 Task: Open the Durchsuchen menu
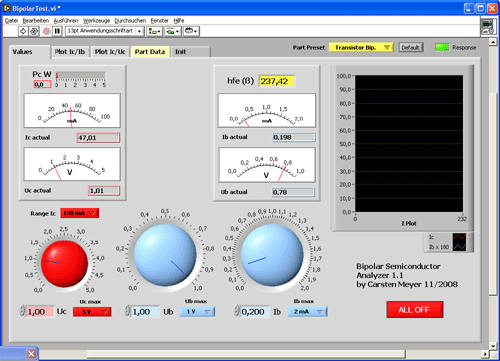coord(130,21)
